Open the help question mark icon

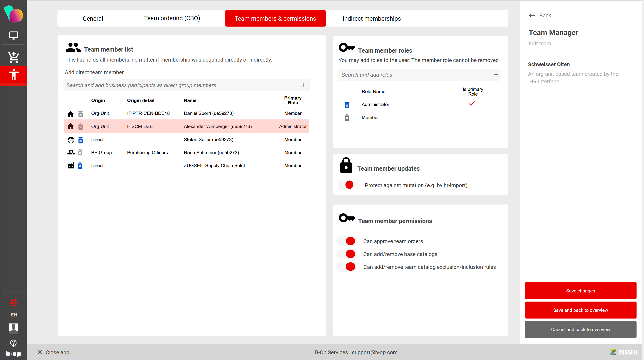coord(14,343)
